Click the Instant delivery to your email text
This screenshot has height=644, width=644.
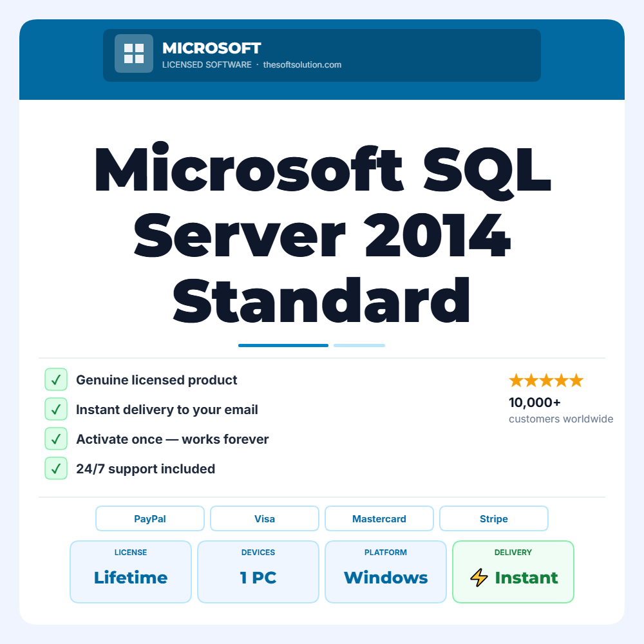[167, 410]
